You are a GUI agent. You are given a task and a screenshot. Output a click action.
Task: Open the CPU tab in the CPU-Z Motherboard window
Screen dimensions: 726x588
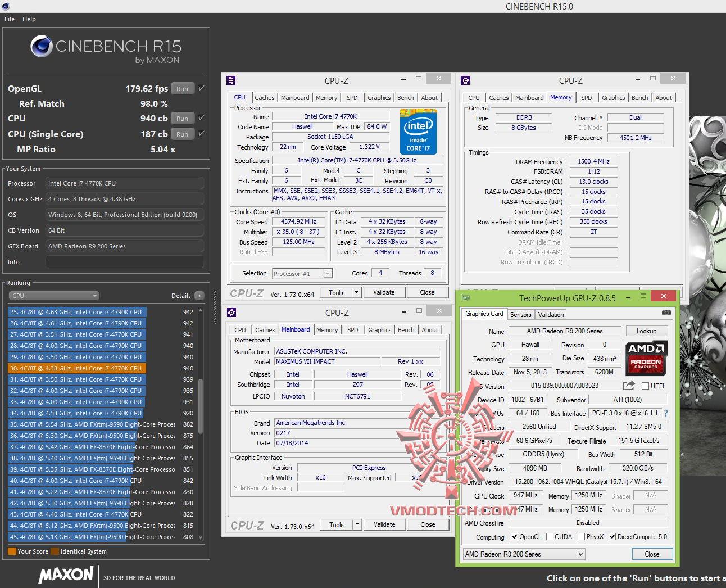pos(241,330)
